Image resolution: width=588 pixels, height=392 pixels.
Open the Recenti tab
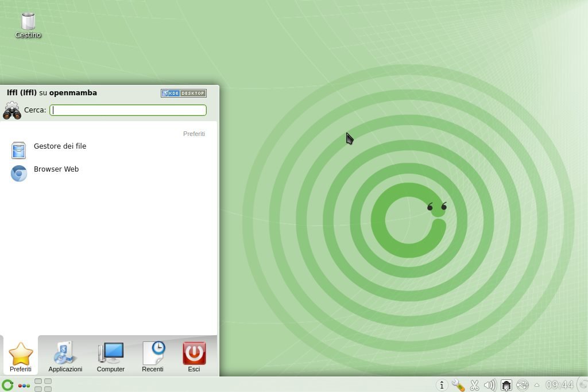coord(153,356)
